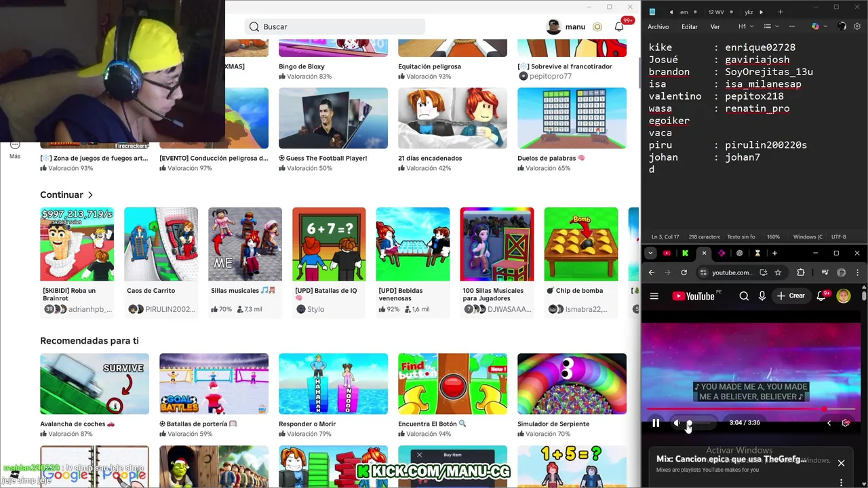868x488 pixels.
Task: Open Notepad more options ellipsis
Action: 791,26
